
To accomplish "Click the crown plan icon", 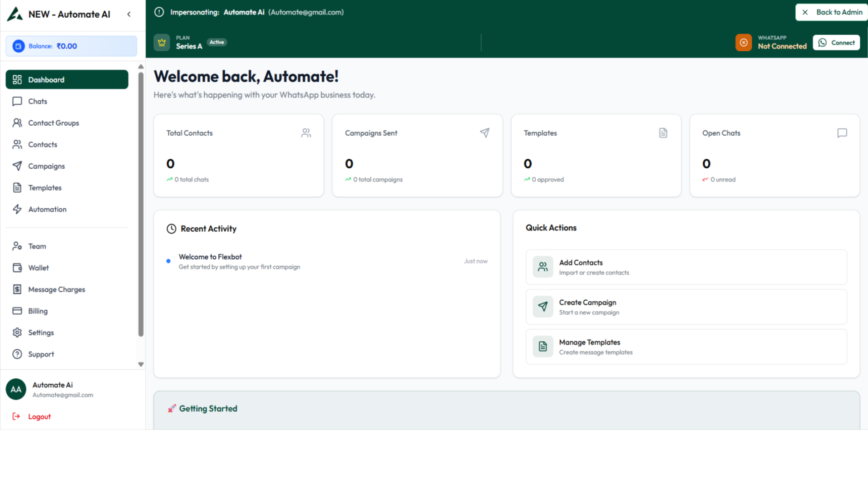I will (x=162, y=43).
